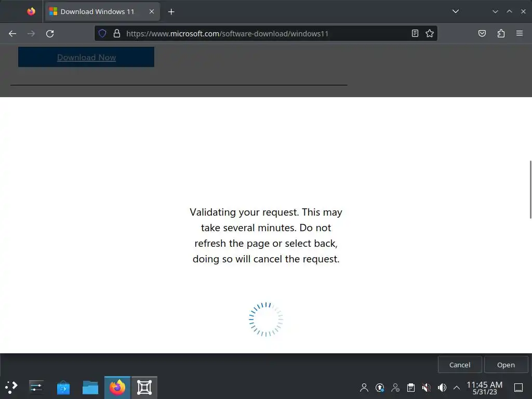Open the clipboard tray icon
This screenshot has width=532, height=399.
coord(411,388)
